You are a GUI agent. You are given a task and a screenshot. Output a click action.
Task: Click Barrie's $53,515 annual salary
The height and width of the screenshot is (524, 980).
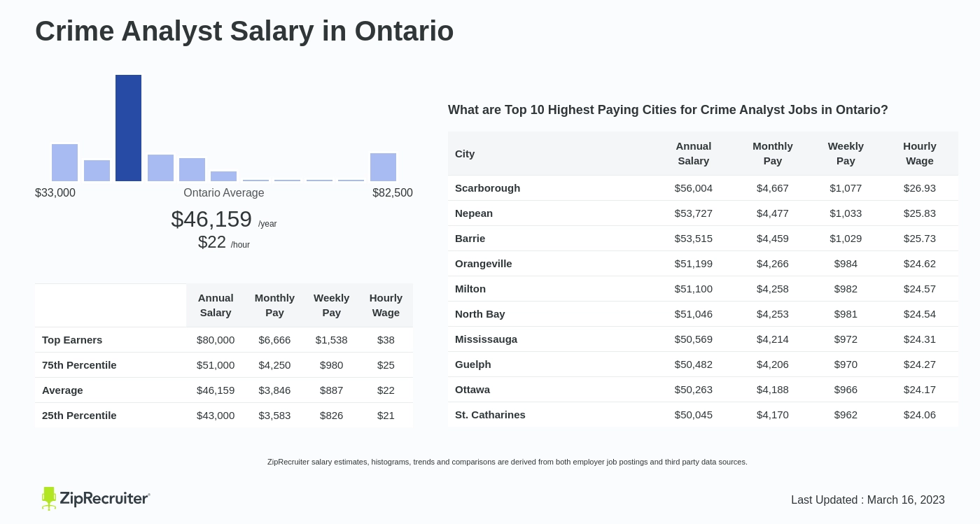coord(694,238)
